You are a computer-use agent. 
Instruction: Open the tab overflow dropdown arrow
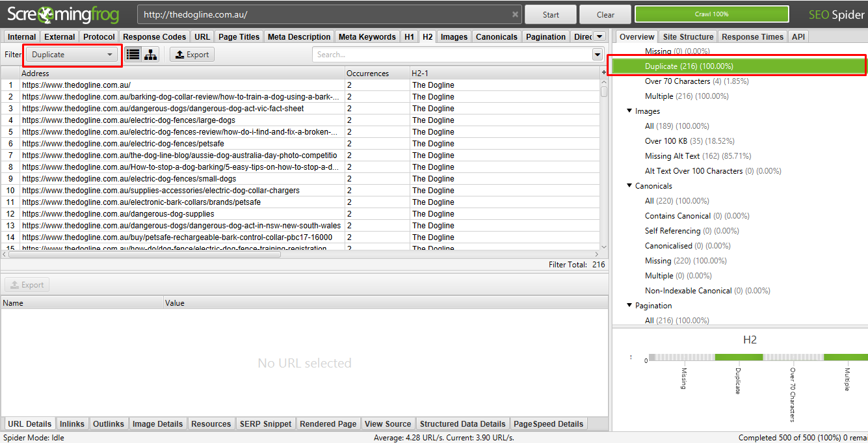coord(599,37)
